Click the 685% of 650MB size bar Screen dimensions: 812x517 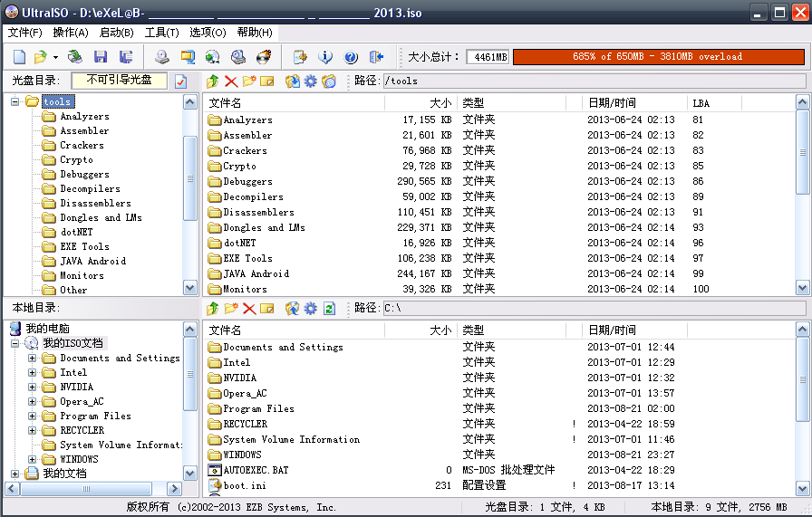[x=658, y=57]
